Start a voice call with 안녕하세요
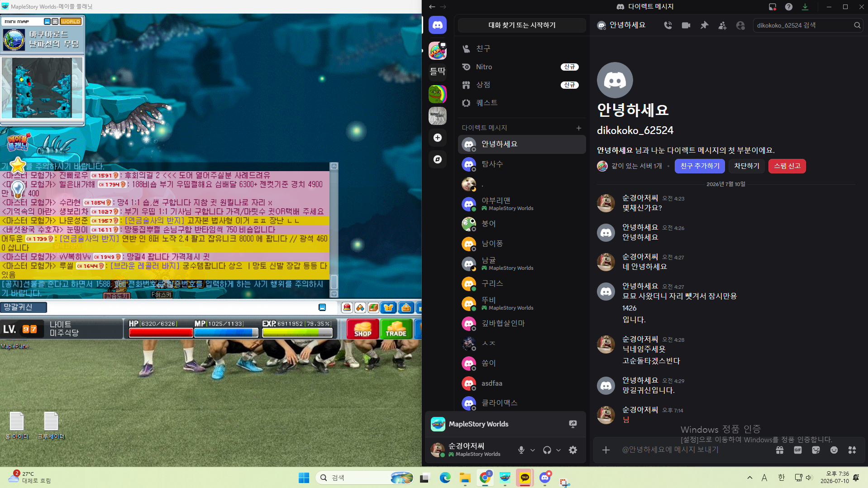The image size is (868, 488). tap(668, 25)
